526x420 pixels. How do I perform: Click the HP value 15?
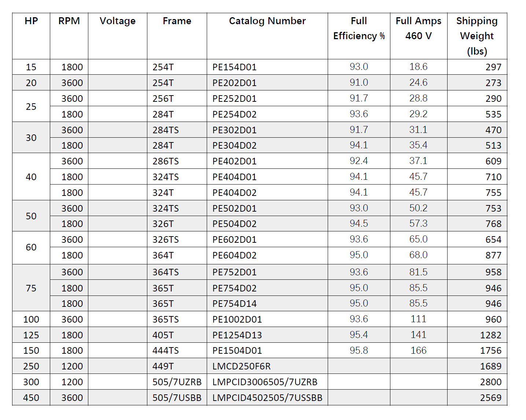pos(31,67)
